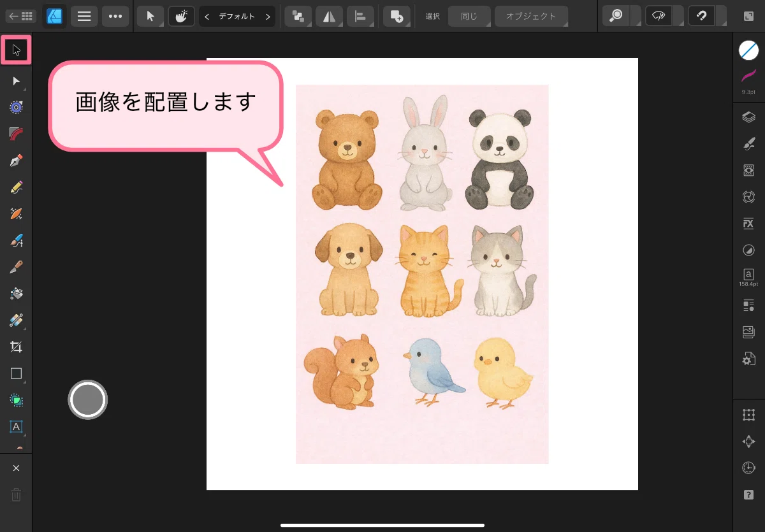
Task: Open the paragraph text styles panel
Action: pos(748,306)
